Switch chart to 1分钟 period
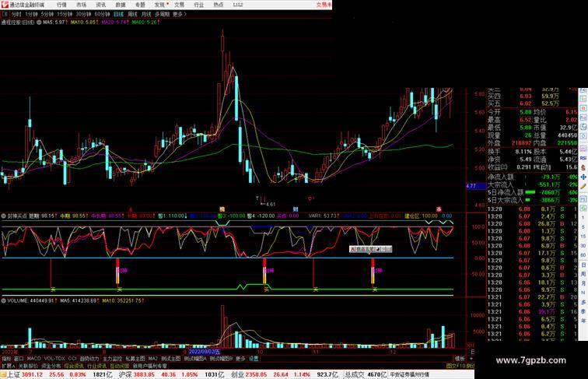This screenshot has width=588, height=379. pyautogui.click(x=31, y=14)
